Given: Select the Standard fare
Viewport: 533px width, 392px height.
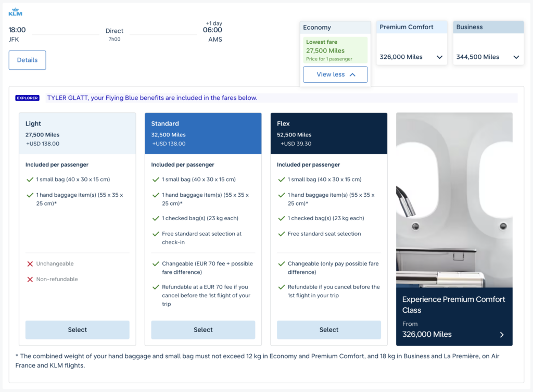Looking at the screenshot, I should [x=204, y=330].
